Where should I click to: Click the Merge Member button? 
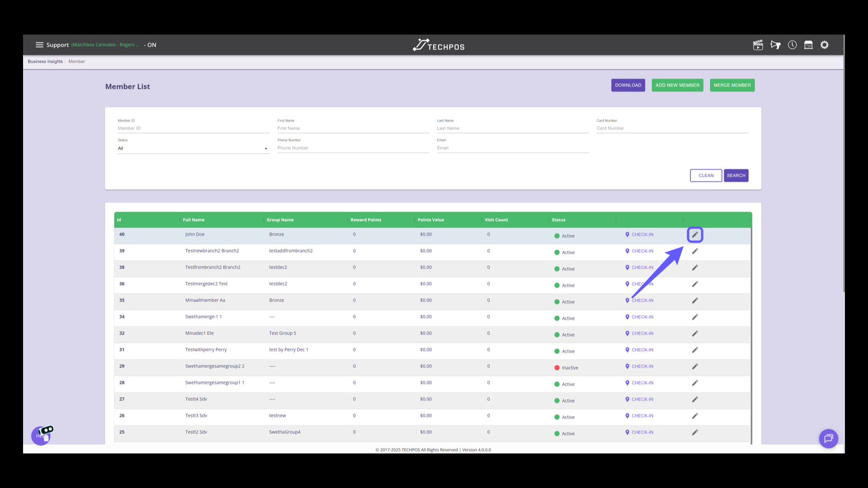pyautogui.click(x=732, y=85)
